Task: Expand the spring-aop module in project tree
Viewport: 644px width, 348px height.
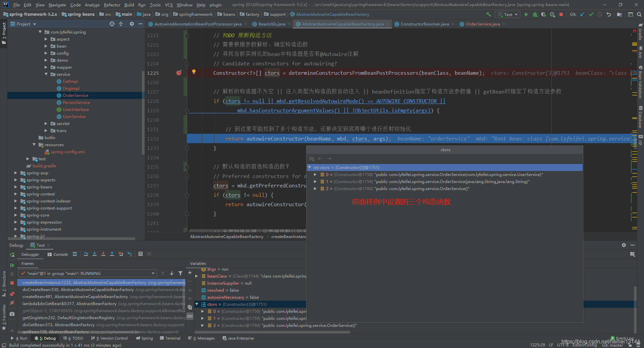Action: [x=16, y=173]
